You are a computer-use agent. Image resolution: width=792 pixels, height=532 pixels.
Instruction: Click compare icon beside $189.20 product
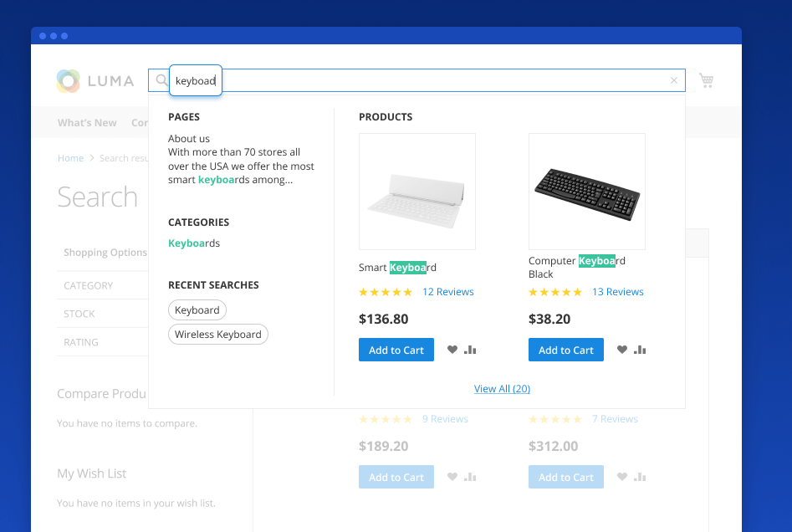click(x=470, y=477)
